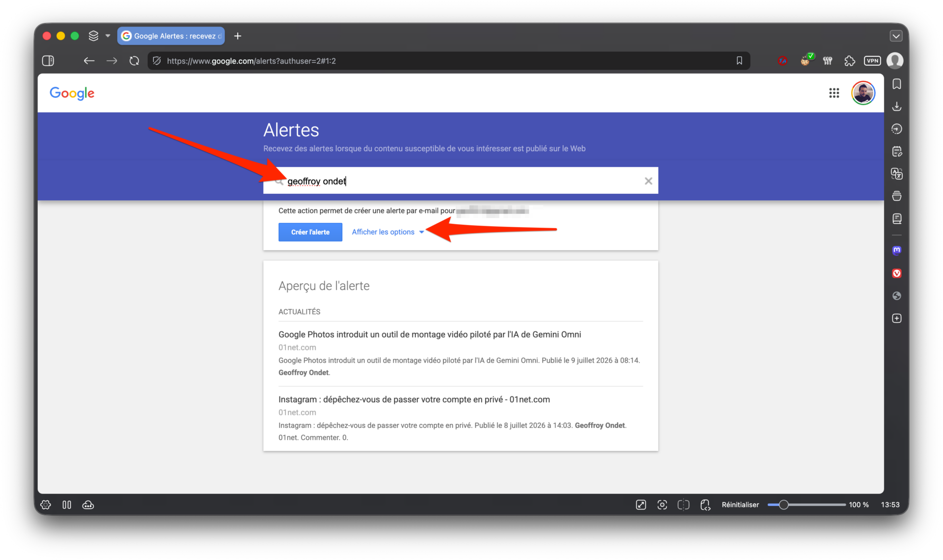Open the Translate panel in sidebar
Image resolution: width=943 pixels, height=560 pixels.
tap(897, 174)
